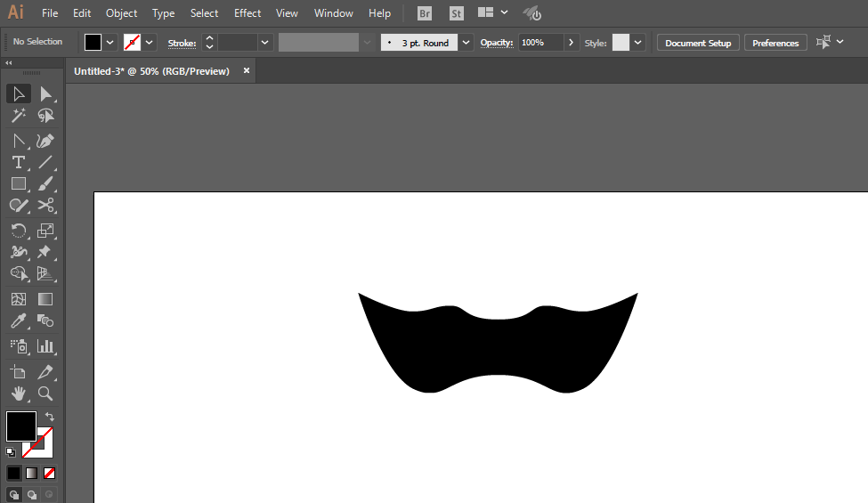Swap fill and stroke colors
The width and height of the screenshot is (868, 503).
50,416
